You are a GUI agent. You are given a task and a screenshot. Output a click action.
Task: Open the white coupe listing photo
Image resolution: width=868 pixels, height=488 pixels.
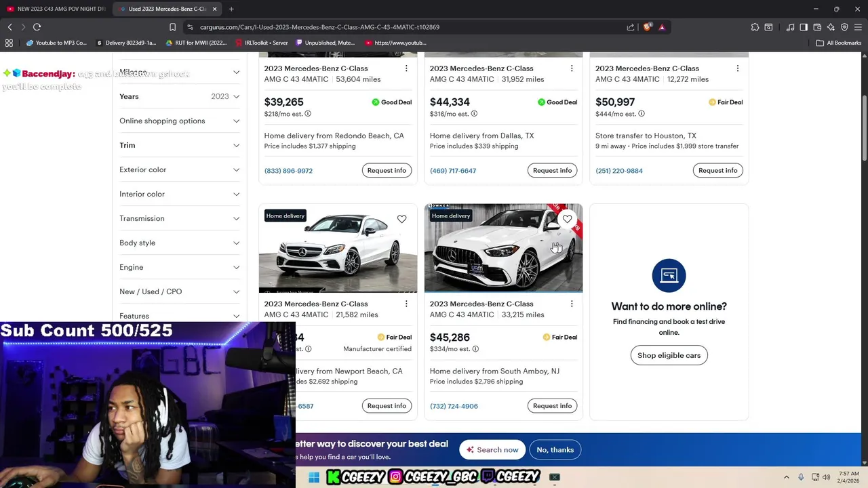pos(338,248)
